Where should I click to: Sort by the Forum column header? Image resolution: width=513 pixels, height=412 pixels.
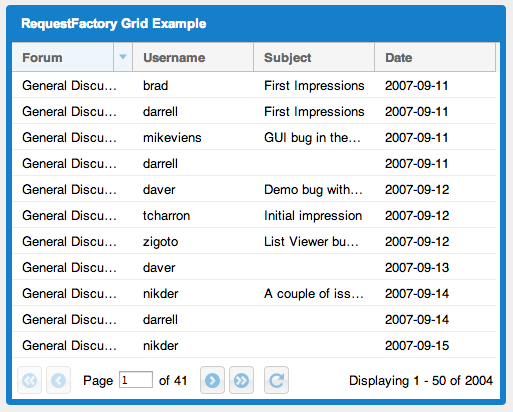63,57
